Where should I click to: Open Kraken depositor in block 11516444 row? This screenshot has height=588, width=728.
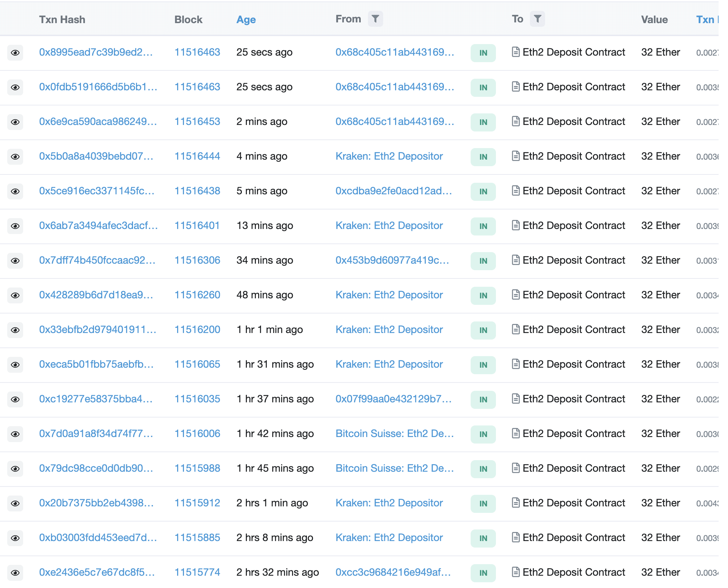point(389,156)
